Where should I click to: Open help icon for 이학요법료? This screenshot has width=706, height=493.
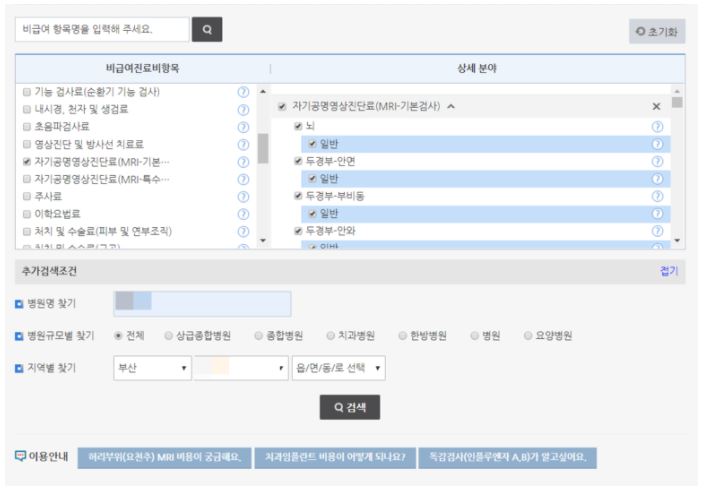click(x=243, y=214)
